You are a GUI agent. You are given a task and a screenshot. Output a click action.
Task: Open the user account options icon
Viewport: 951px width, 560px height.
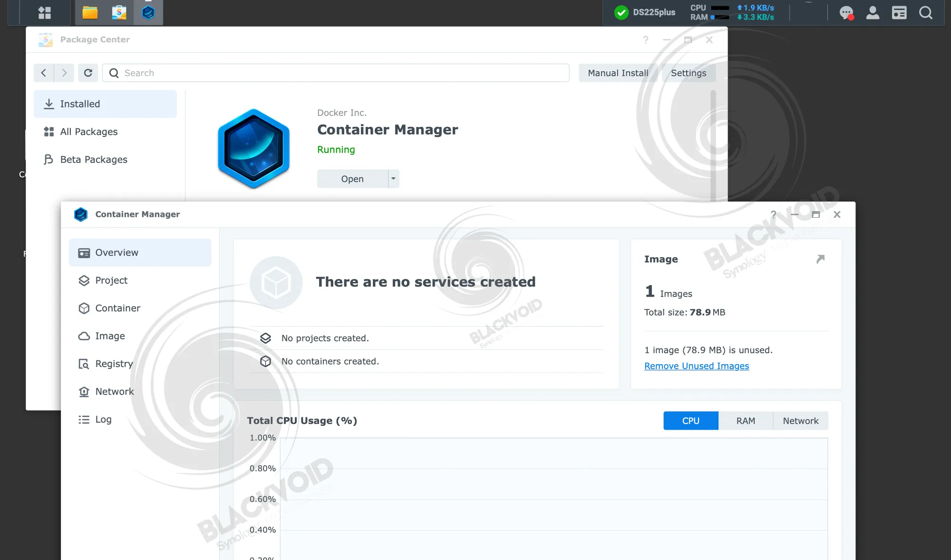click(873, 13)
